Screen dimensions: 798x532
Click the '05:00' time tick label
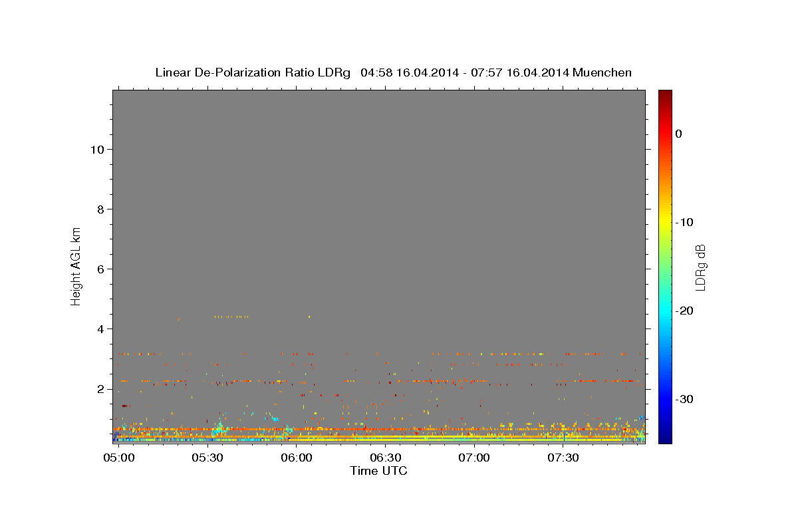coord(119,458)
